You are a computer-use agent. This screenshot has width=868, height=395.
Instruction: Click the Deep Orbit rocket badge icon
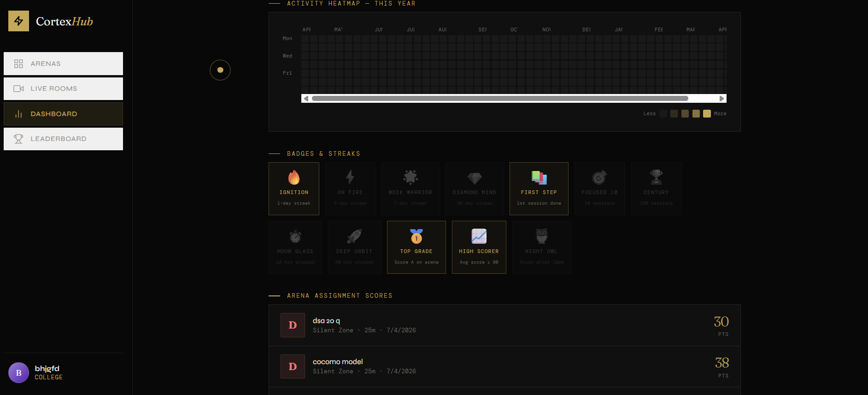tap(354, 236)
